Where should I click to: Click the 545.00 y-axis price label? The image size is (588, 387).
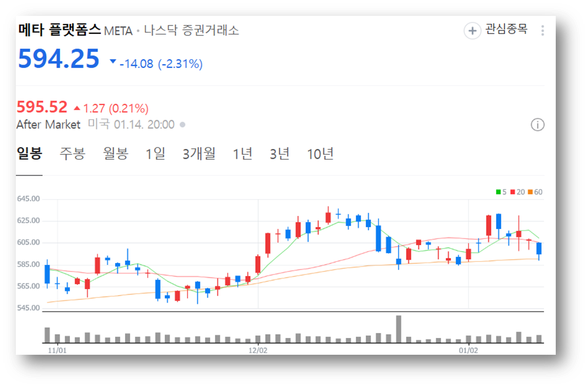coord(28,308)
